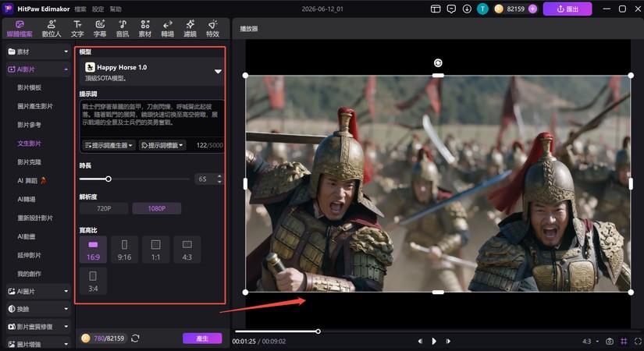Open the 媒體檔案 media tab
The width and height of the screenshot is (644, 351).
[x=20, y=29]
